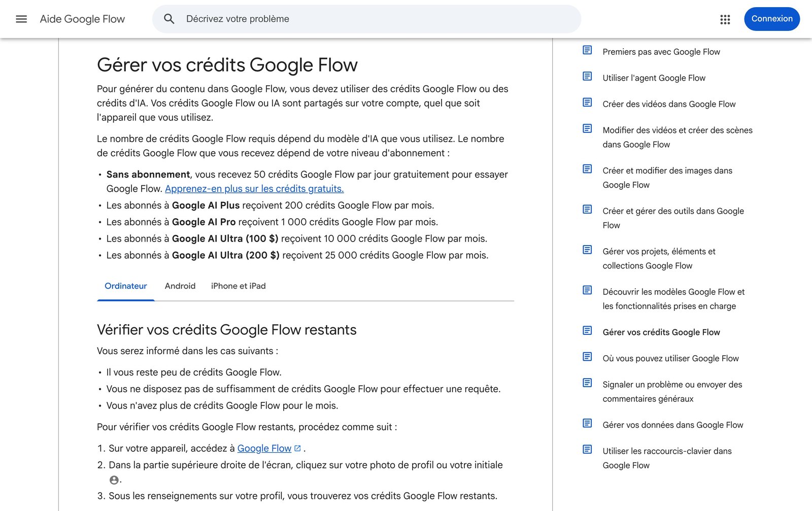812x511 pixels.
Task: Click article icon beside Créer et gérer des outils
Action: coord(587,209)
